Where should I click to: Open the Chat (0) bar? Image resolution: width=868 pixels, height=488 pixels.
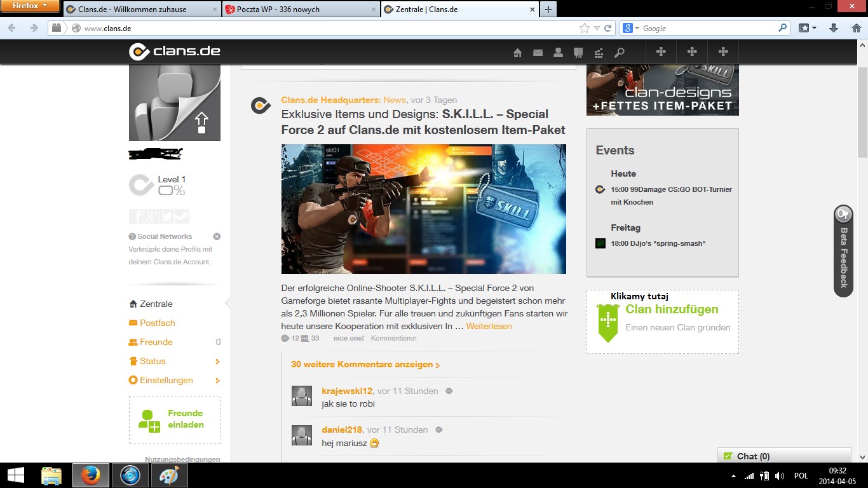tap(784, 456)
